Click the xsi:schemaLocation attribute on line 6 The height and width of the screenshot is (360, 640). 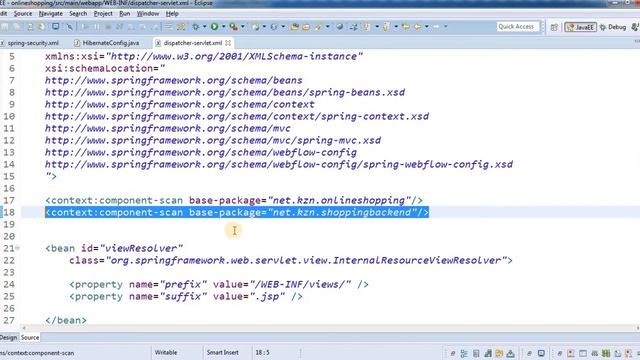coord(105,68)
